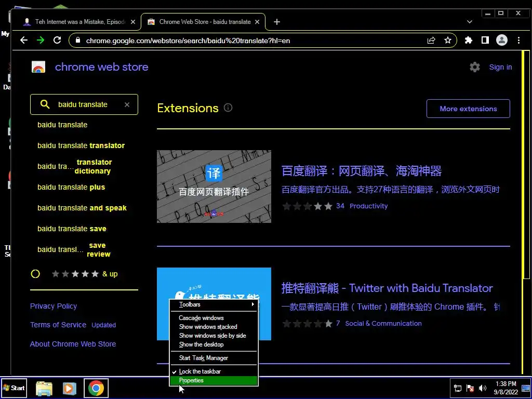Click the chrome web store heading text
The image size is (532, 399).
pyautogui.click(x=101, y=67)
